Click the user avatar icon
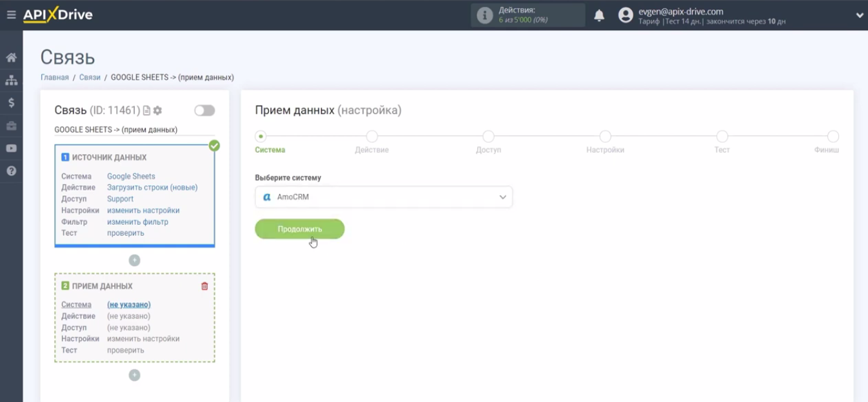Screen dimensions: 868x402 (626, 15)
